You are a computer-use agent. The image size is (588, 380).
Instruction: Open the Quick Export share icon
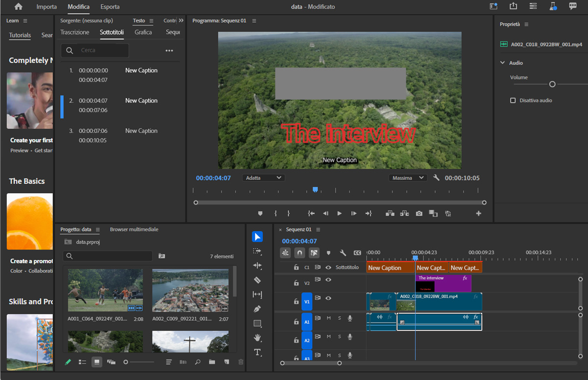point(513,6)
